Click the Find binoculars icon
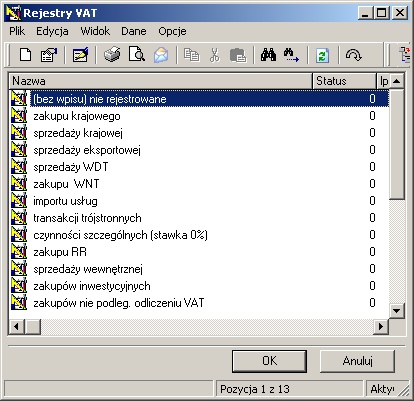 (268, 55)
